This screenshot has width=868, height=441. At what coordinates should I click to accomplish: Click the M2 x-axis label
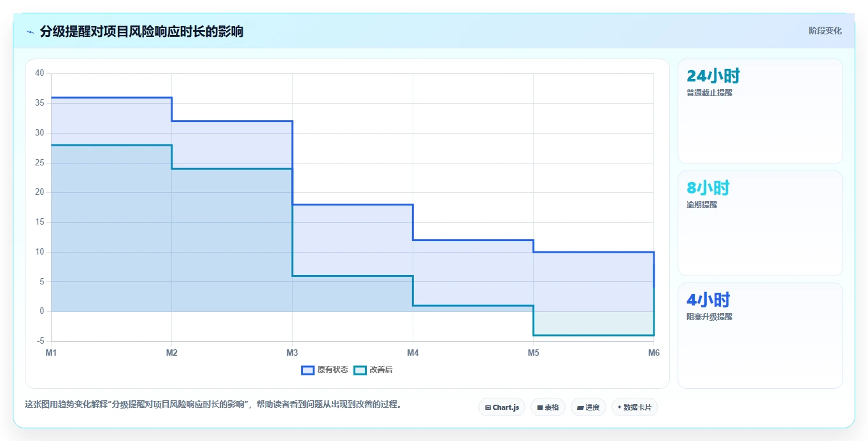171,353
